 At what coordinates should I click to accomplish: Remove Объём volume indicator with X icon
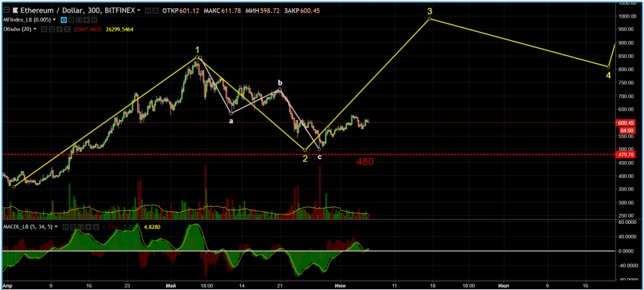pyautogui.click(x=67, y=29)
